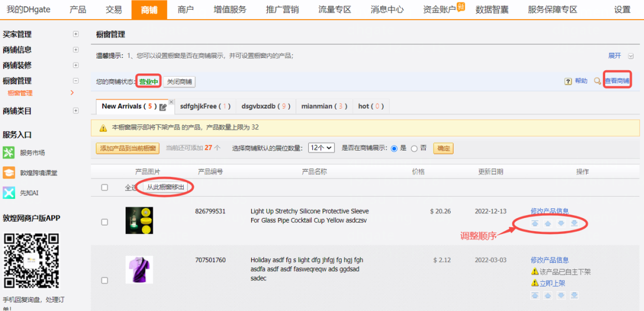The height and width of the screenshot is (311, 644).
Task: Click the help question mark icon
Action: pos(568,81)
